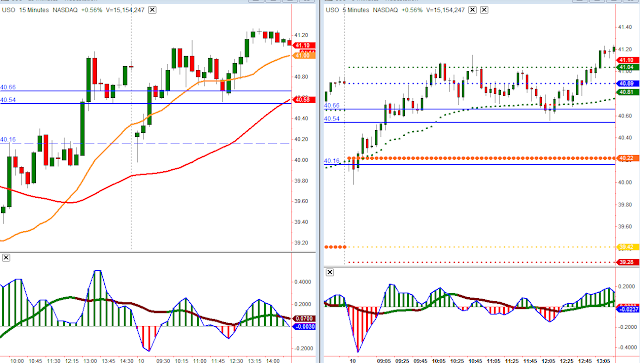The image size is (640, 363).
Task: Click the 15 Minutes interval label
Action: [x=34, y=10]
